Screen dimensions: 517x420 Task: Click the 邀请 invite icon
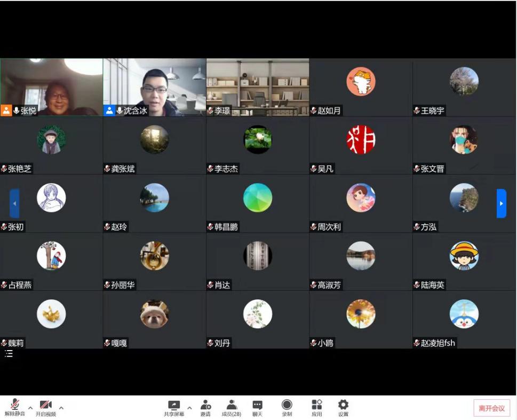click(205, 407)
